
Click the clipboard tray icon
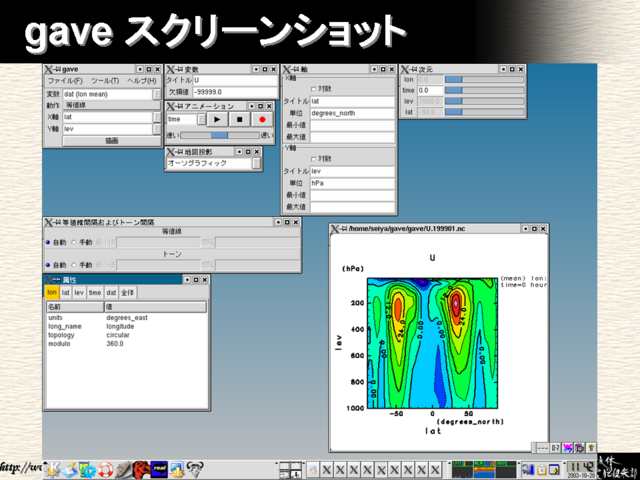(x=542, y=469)
